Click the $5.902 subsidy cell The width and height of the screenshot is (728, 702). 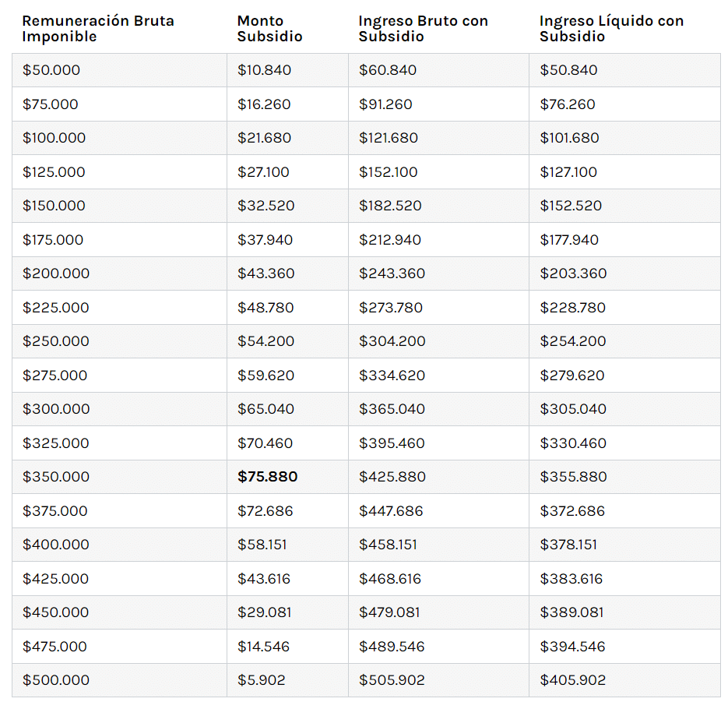tap(261, 680)
